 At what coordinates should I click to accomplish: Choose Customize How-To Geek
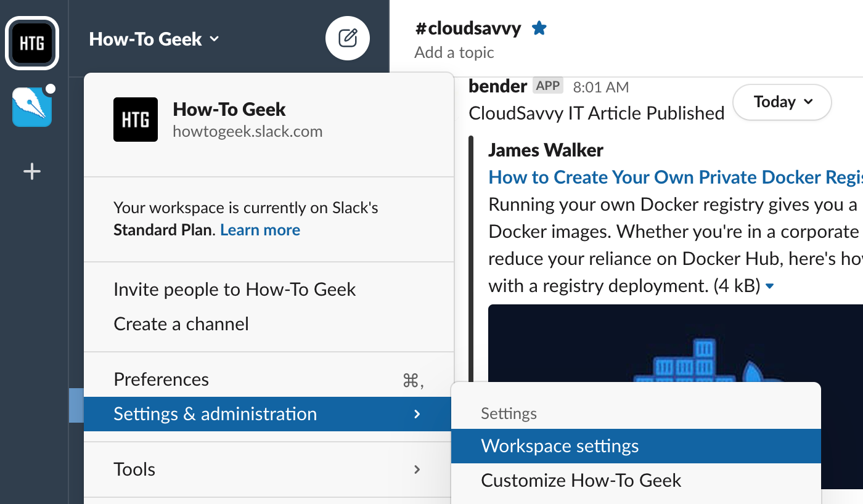636,481
